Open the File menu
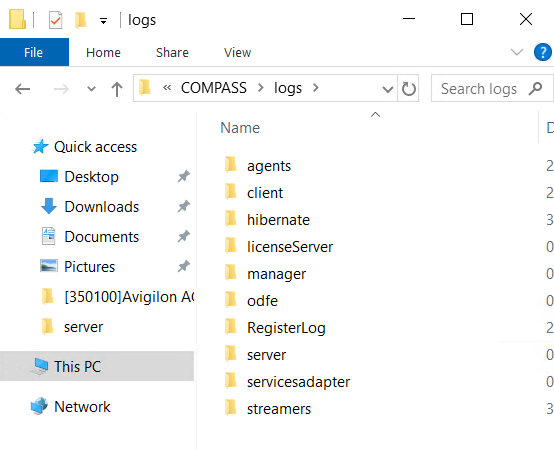 point(34,52)
